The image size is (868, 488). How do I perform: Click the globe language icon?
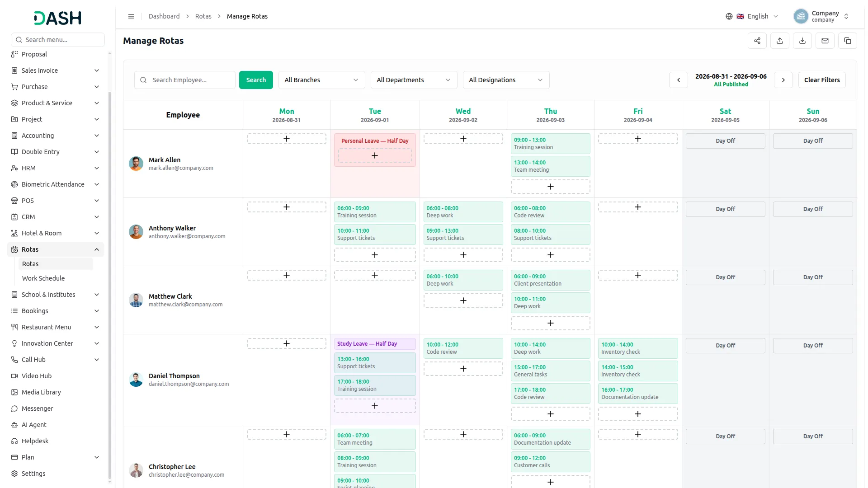(729, 16)
